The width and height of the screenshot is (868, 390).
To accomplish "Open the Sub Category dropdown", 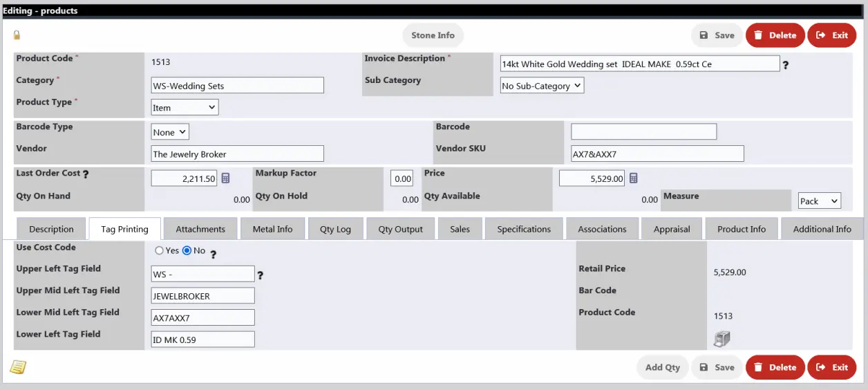I will click(542, 86).
